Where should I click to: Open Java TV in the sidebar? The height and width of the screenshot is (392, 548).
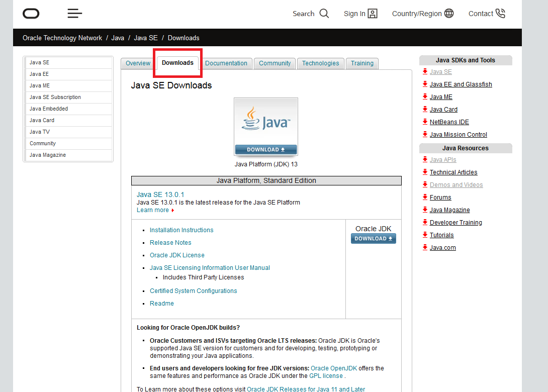point(69,132)
